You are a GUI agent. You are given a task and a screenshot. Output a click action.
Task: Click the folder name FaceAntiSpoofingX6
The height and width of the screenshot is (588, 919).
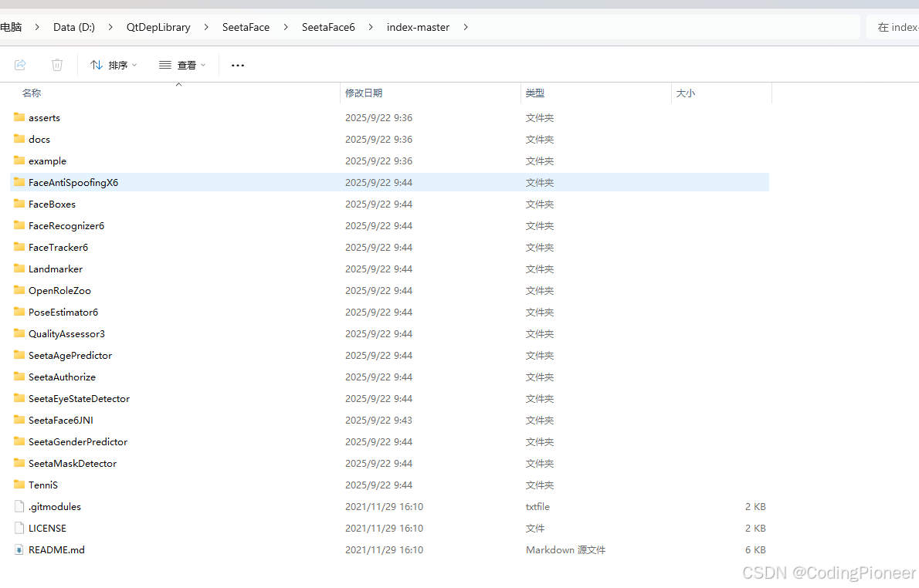pos(73,183)
